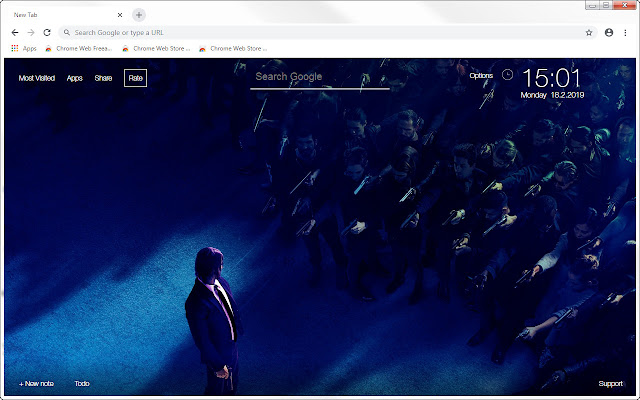
Task: Minimize the Chrome window
Action: (x=592, y=5)
